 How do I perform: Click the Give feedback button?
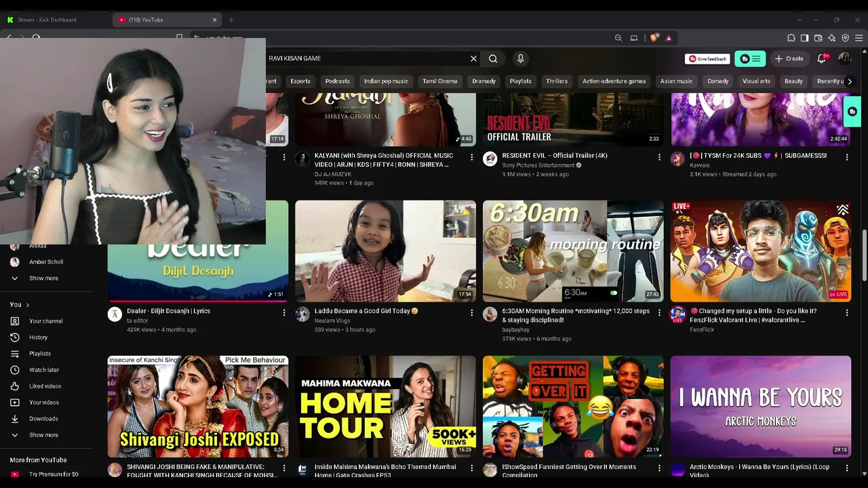coord(707,59)
